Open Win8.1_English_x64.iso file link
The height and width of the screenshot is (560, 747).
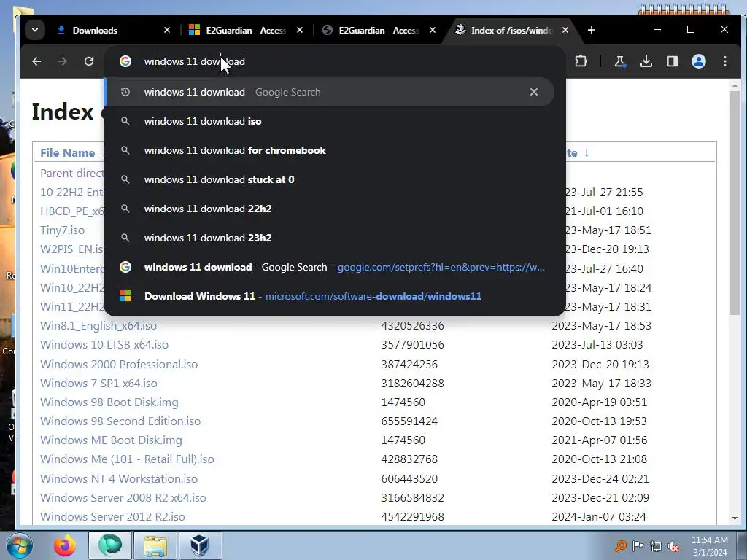click(x=98, y=326)
